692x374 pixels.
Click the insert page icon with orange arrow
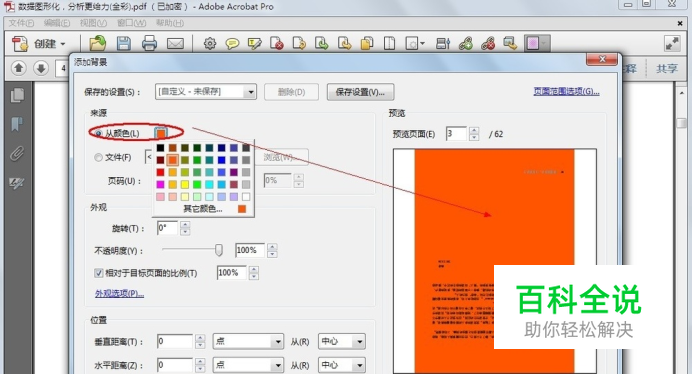pyautogui.click(x=344, y=44)
